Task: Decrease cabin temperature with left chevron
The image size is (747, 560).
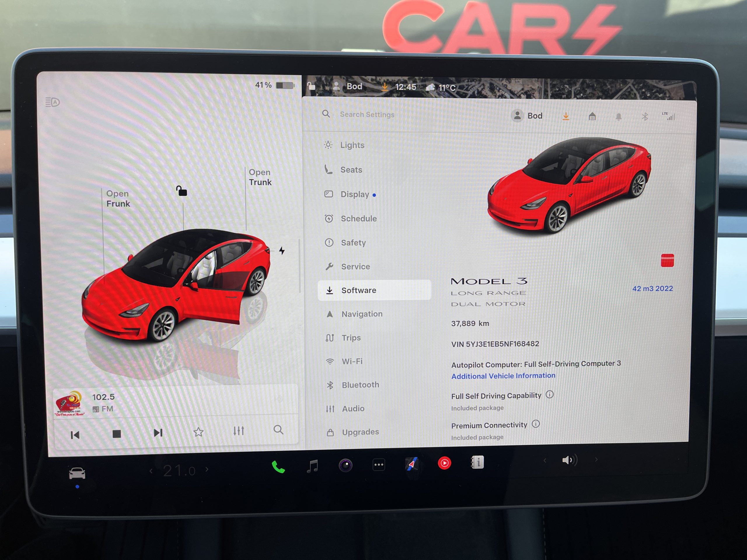Action: tap(151, 471)
